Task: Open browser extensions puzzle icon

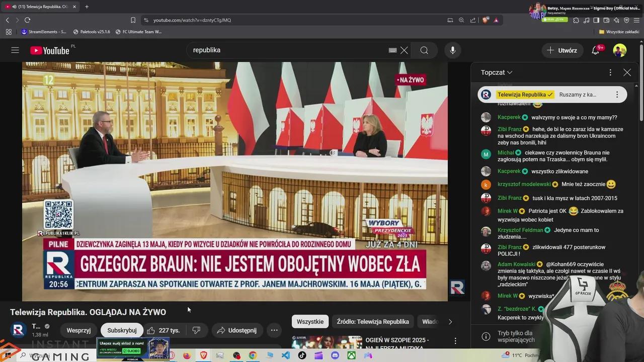Action: (576, 20)
